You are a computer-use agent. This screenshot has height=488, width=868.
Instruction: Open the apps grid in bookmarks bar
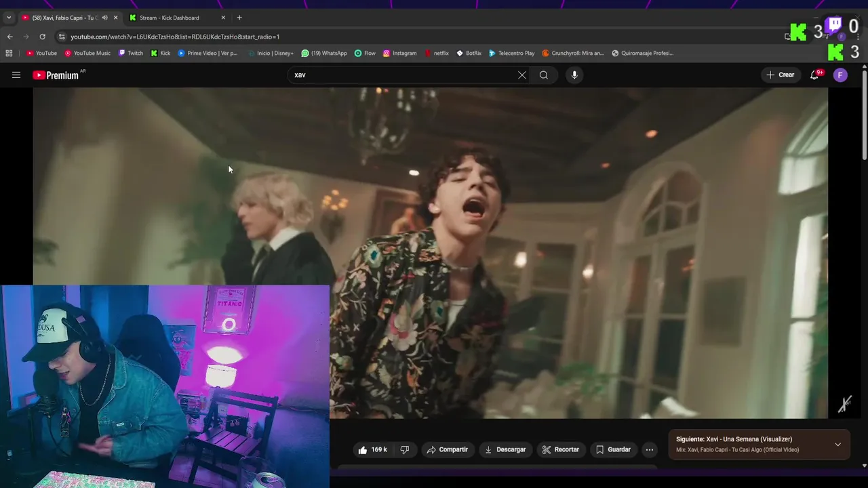click(x=9, y=53)
